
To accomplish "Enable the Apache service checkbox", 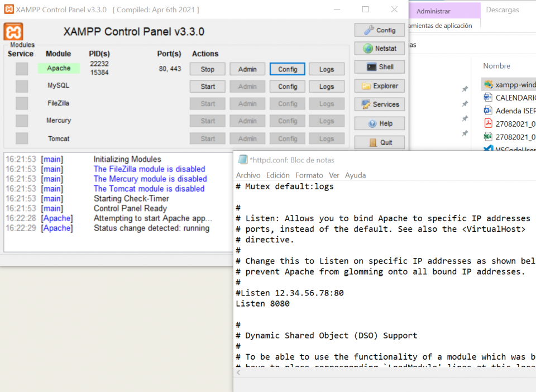I will pos(21,68).
